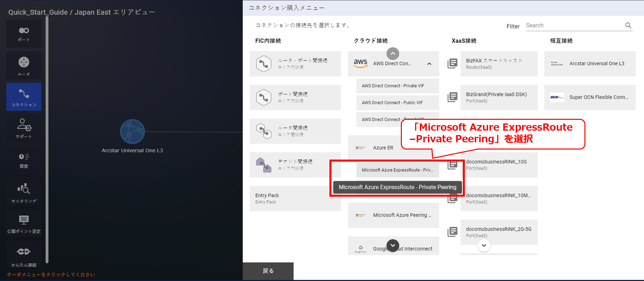Open the ポート (Port) sidebar icon
Screen dimensions: 644x281
[24, 34]
